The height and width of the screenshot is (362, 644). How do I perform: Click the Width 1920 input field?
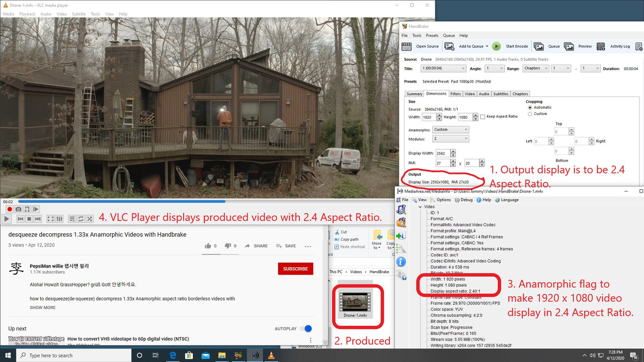click(x=429, y=117)
